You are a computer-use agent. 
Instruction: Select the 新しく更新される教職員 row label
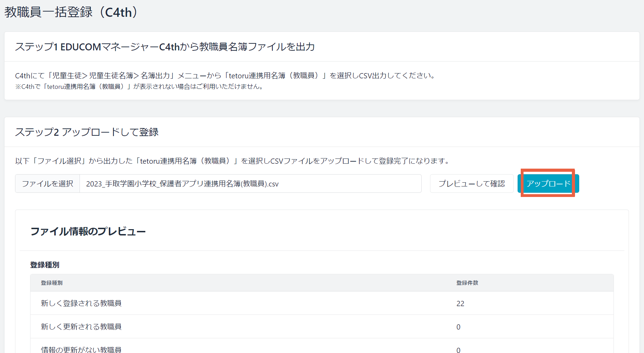[81, 327]
